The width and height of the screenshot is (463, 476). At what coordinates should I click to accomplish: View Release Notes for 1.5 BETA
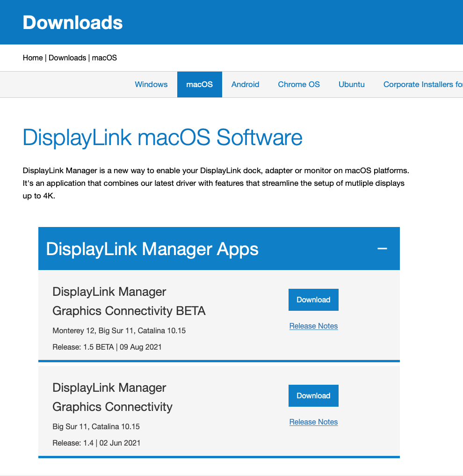(313, 326)
